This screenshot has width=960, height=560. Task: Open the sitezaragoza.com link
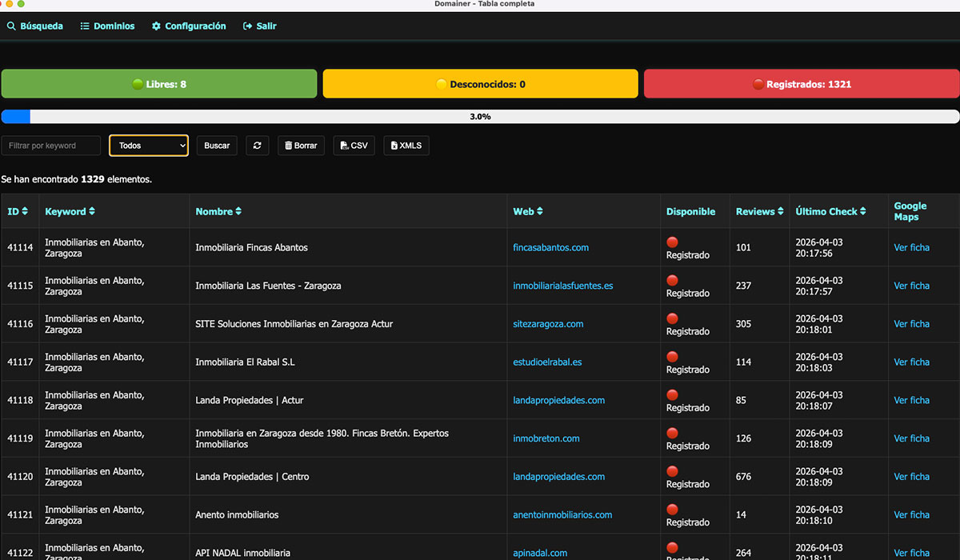(x=548, y=324)
